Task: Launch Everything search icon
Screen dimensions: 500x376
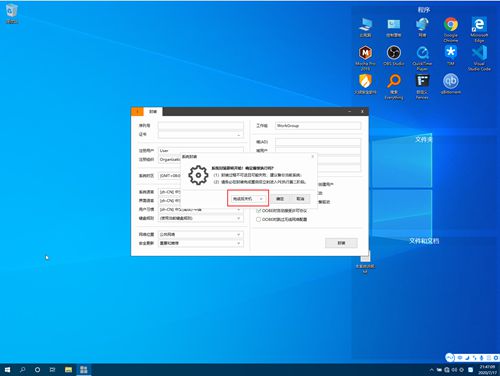Action: click(x=394, y=86)
